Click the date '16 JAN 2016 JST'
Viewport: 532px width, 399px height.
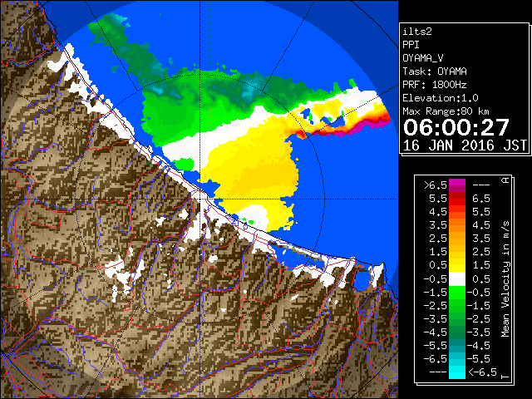pyautogui.click(x=465, y=145)
